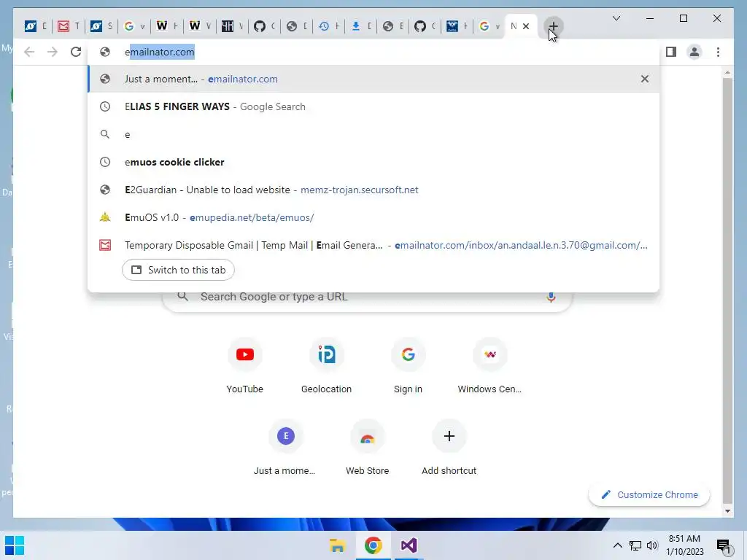Click the scrollbar up arrow
Screen dimensions: 747x560
[727, 73]
